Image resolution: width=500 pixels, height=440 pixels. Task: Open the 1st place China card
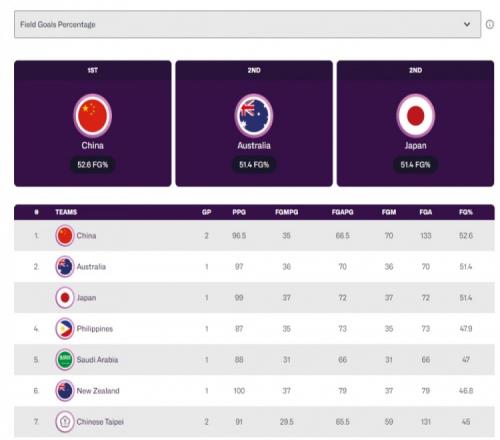pyautogui.click(x=93, y=123)
